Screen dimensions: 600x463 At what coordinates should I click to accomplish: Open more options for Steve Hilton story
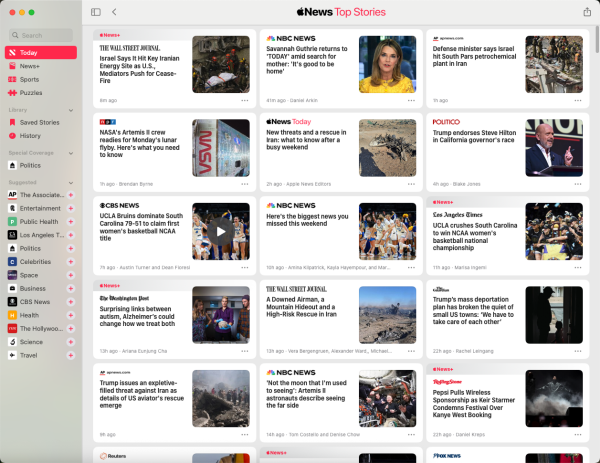[577, 184]
